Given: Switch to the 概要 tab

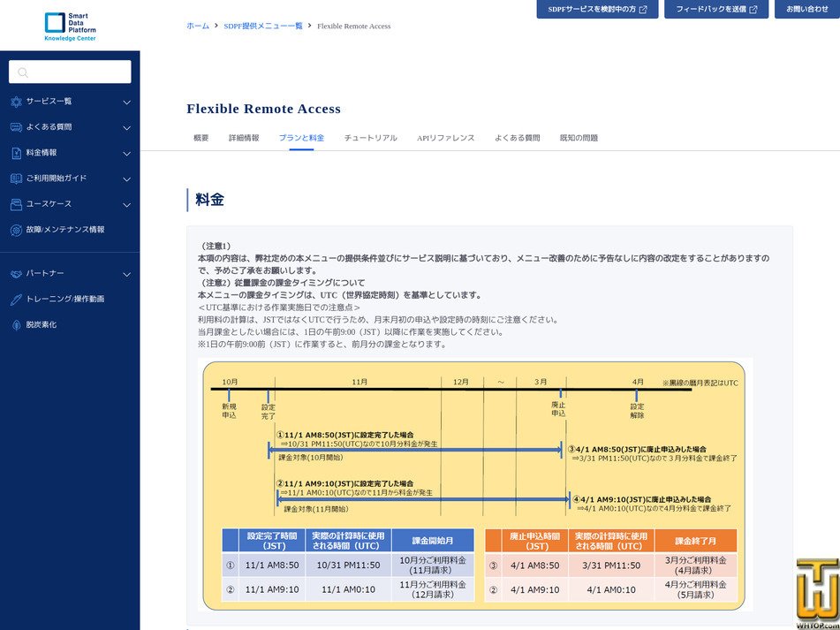Looking at the screenshot, I should [201, 138].
